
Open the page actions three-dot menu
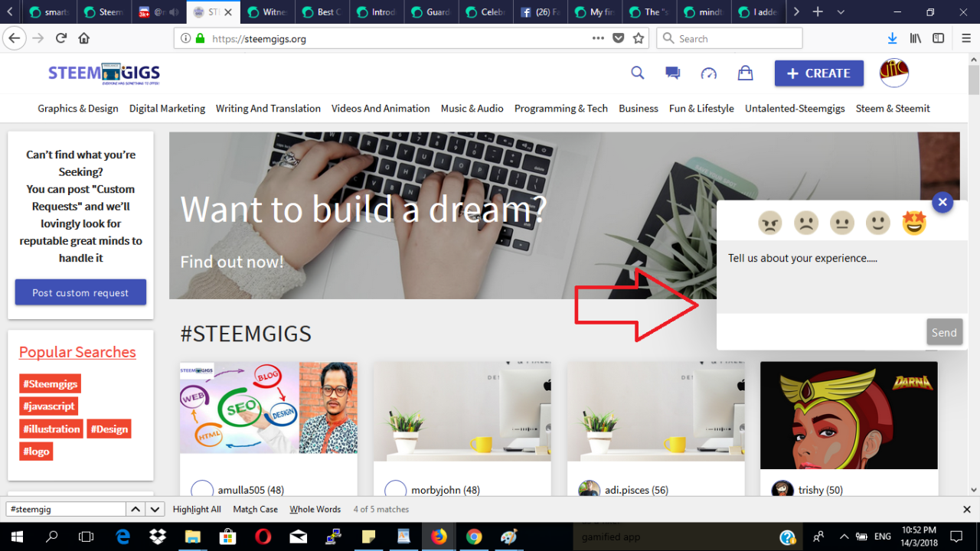(x=599, y=38)
